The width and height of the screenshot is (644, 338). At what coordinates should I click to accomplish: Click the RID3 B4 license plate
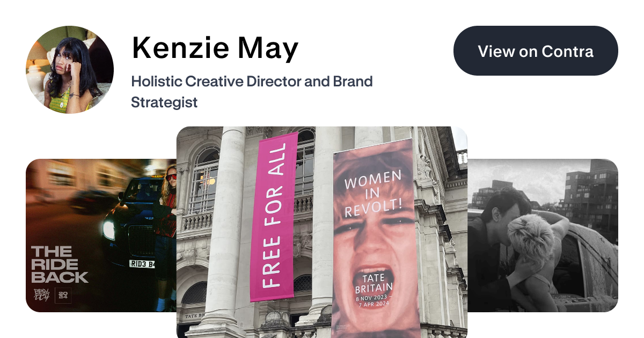click(x=142, y=263)
